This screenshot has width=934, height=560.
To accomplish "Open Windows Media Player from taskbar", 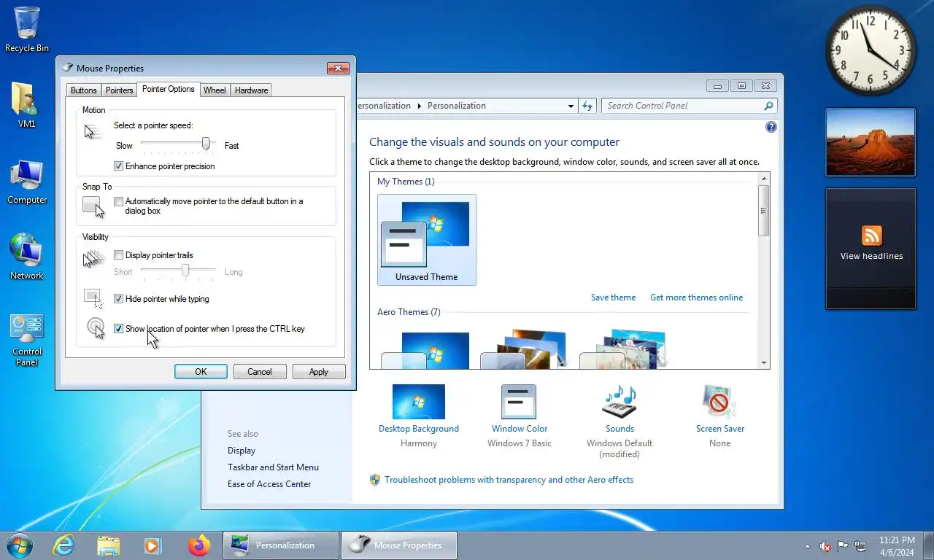I will 153,545.
